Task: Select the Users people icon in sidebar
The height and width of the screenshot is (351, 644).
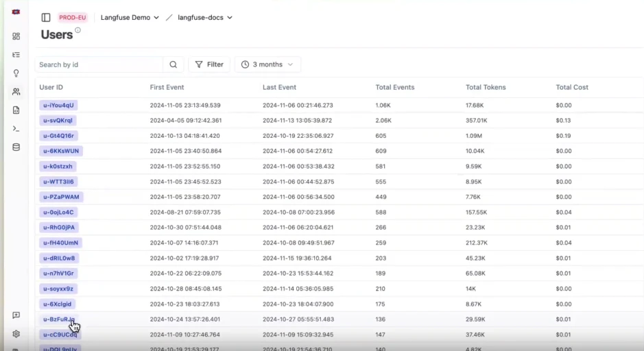Action: [16, 92]
